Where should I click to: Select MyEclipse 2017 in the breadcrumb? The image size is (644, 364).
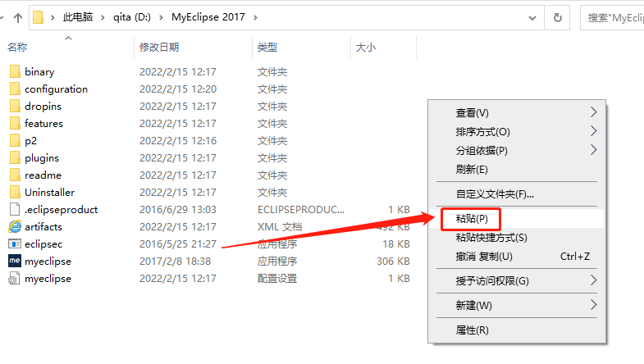(208, 17)
